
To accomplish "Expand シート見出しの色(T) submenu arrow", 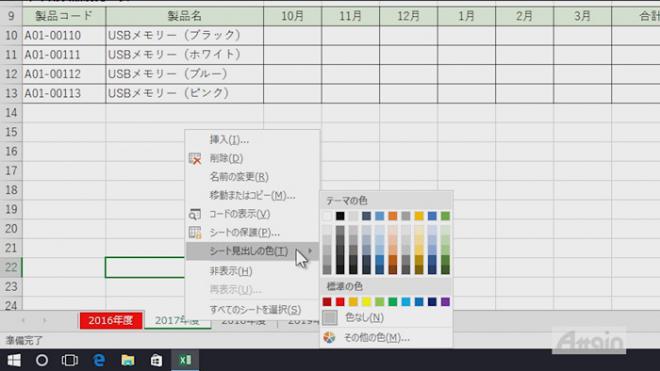I will point(310,251).
